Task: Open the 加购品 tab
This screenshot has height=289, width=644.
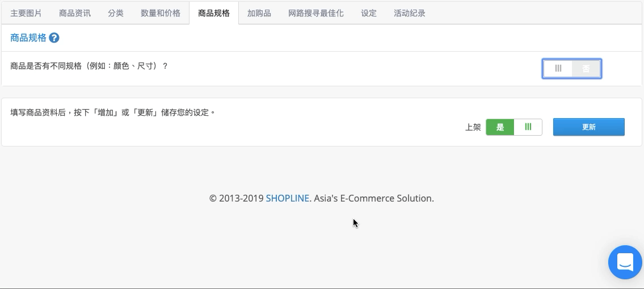Action: [259, 13]
